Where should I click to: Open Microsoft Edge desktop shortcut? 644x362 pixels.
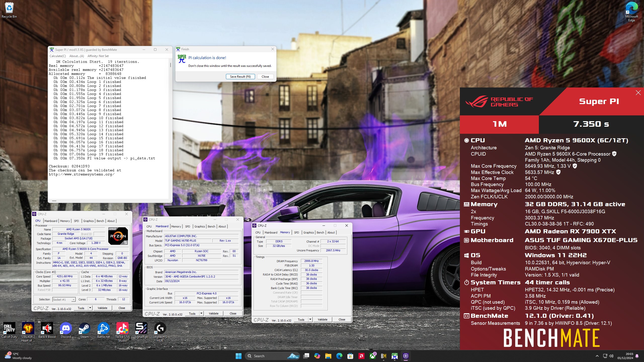[631, 11]
